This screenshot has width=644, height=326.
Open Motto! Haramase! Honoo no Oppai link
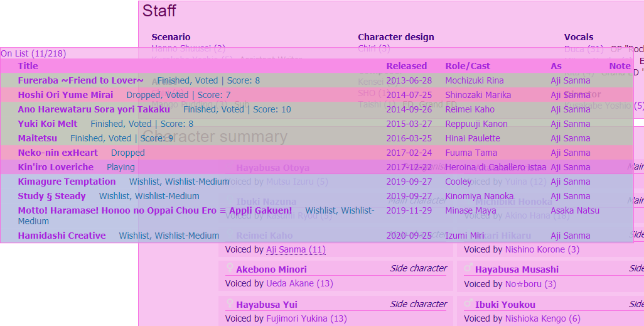point(155,210)
